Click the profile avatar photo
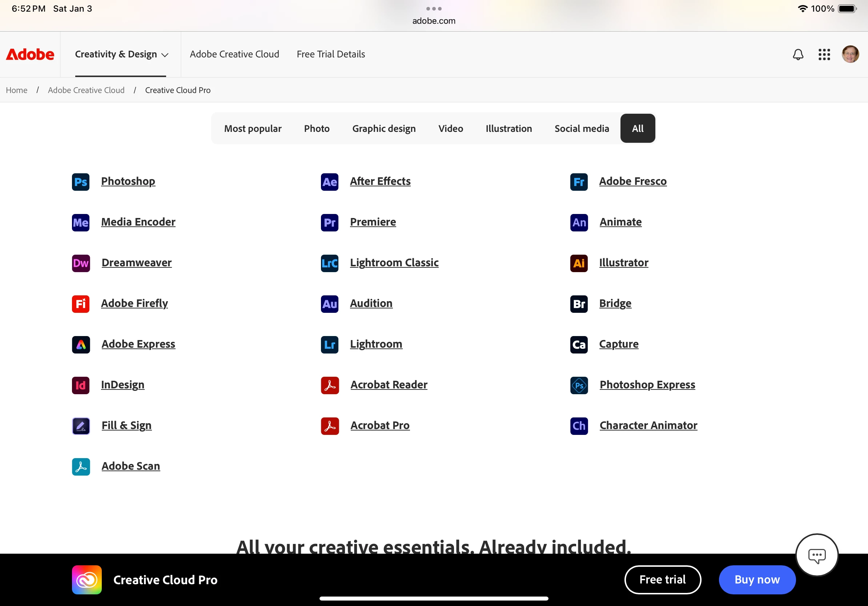Screen dimensions: 868x606 click(850, 54)
